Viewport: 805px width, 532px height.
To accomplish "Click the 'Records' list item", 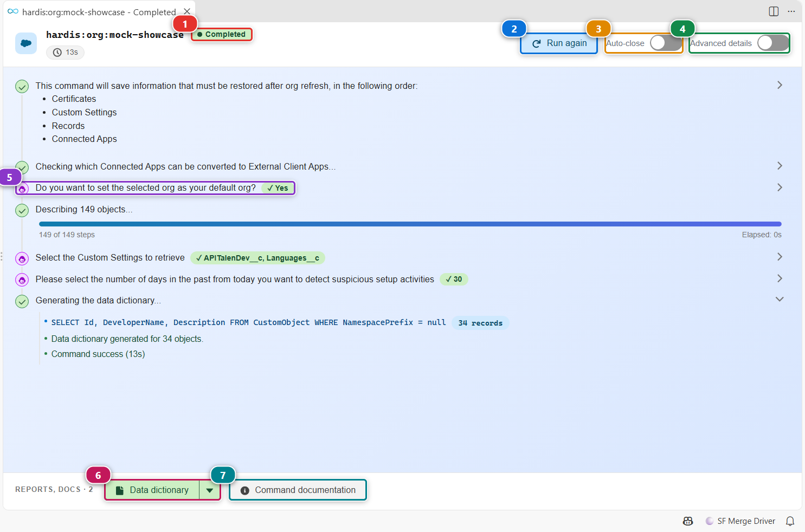I will point(68,126).
